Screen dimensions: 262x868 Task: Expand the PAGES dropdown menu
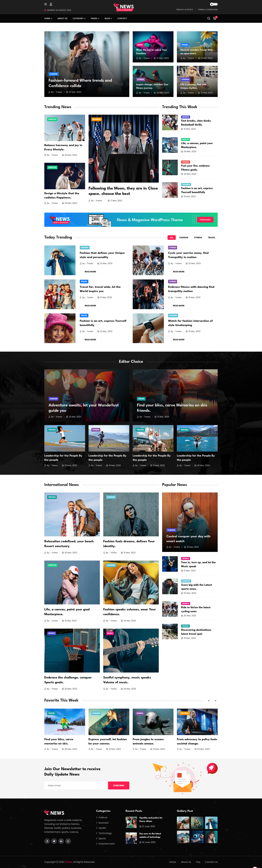[95, 19]
